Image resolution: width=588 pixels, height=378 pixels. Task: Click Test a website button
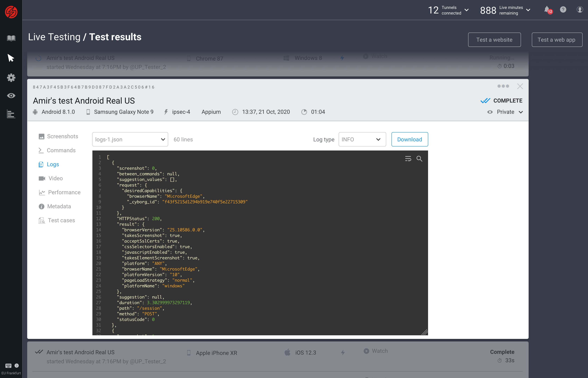coord(494,40)
